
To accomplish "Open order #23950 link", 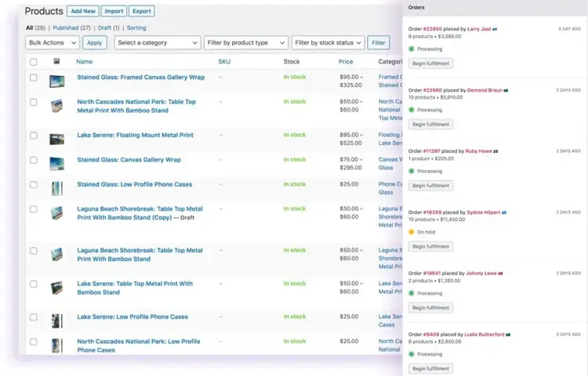I will [x=432, y=29].
